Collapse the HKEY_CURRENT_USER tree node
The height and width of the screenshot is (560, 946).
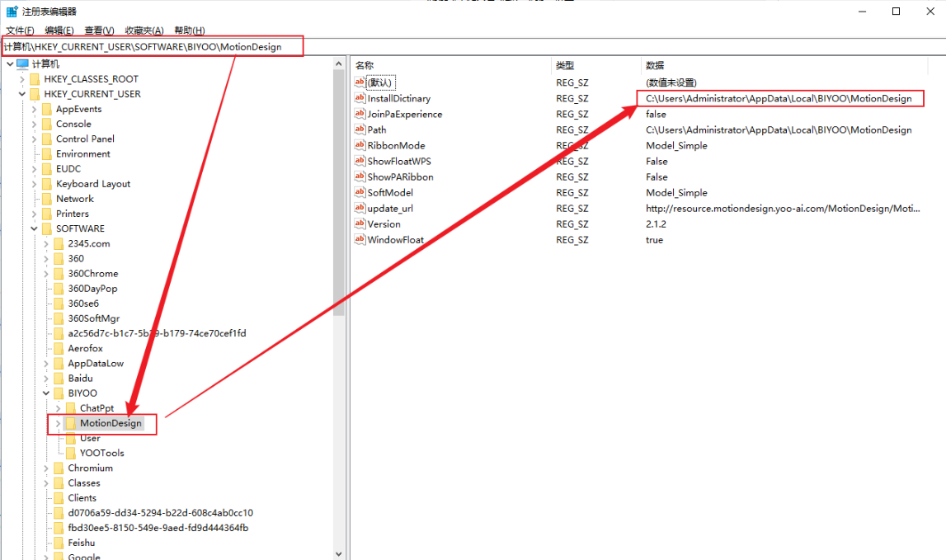pyautogui.click(x=22, y=94)
